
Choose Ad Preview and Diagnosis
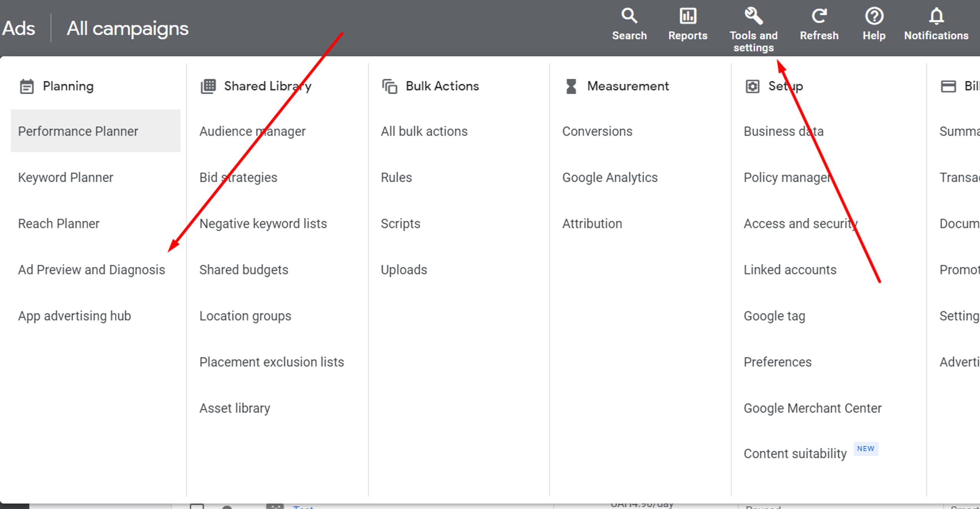(91, 270)
